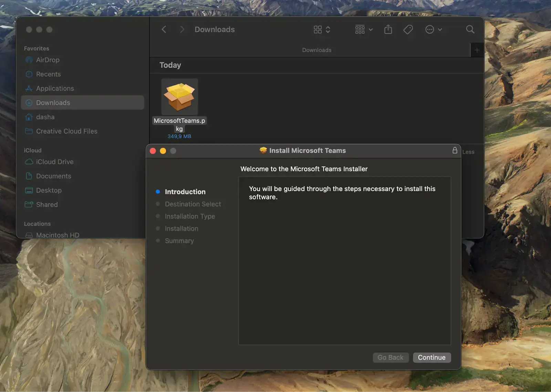Click Continue in the Teams installer
Viewport: 551px width, 392px height.
pyautogui.click(x=432, y=358)
